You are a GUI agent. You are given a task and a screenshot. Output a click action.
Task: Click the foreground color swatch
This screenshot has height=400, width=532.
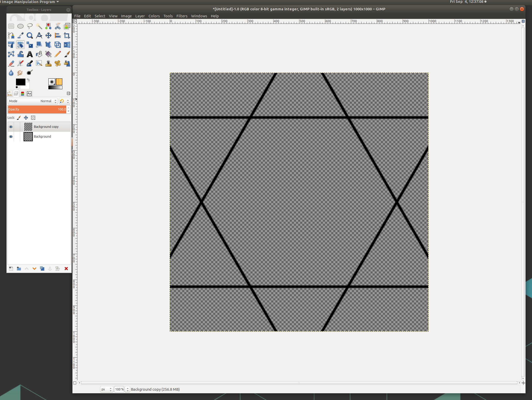[20, 82]
